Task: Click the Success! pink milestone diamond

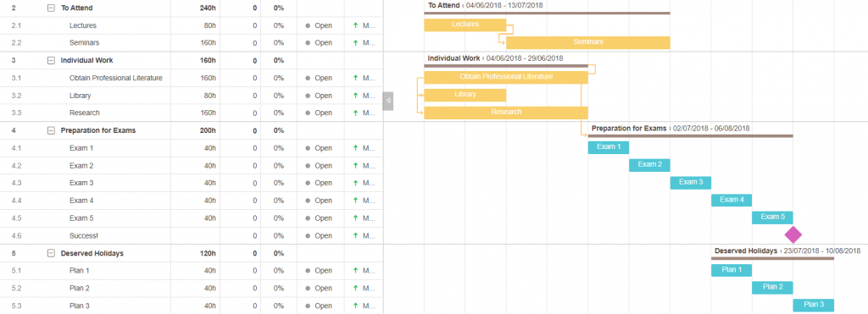Action: pos(793,234)
